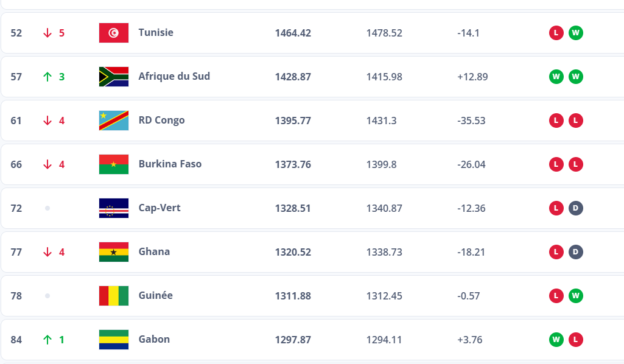Click the Cap-Vert flag icon
Screen dimensions: 624x364
pyautogui.click(x=114, y=208)
